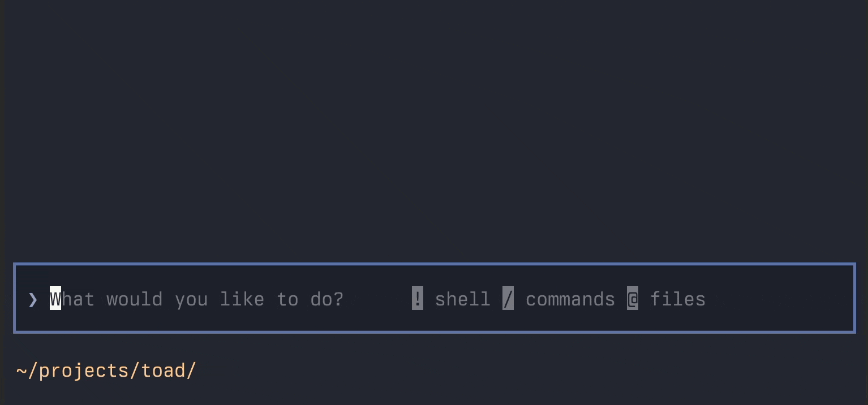This screenshot has height=405, width=868.
Task: Click the "!" shell shortcut badge
Action: pyautogui.click(x=418, y=298)
